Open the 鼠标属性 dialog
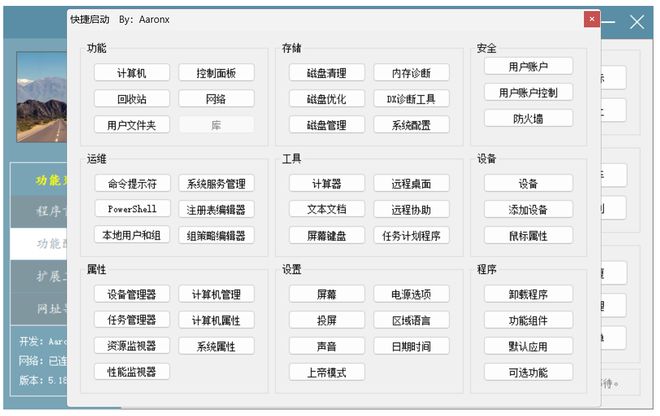Screen dimensions: 660x416 pos(528,236)
